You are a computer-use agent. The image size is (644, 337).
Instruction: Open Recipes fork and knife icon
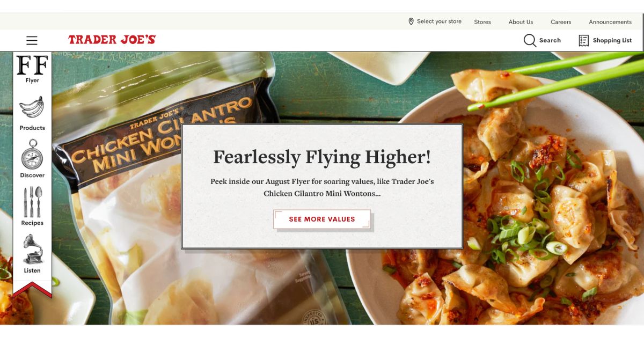(32, 202)
